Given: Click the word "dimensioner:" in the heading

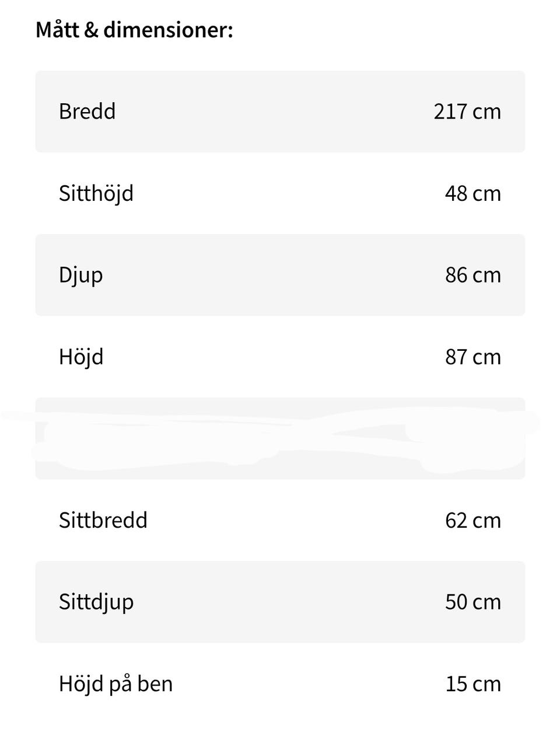Looking at the screenshot, I should [x=168, y=29].
